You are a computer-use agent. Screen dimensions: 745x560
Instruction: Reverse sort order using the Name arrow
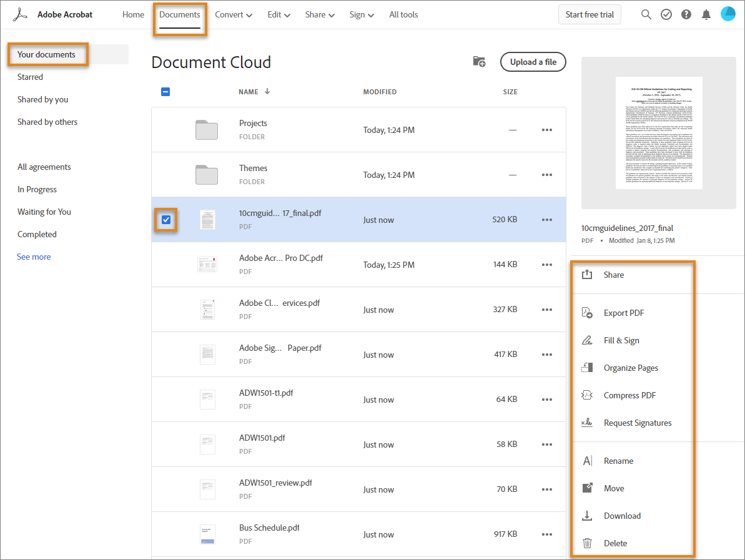(x=268, y=91)
